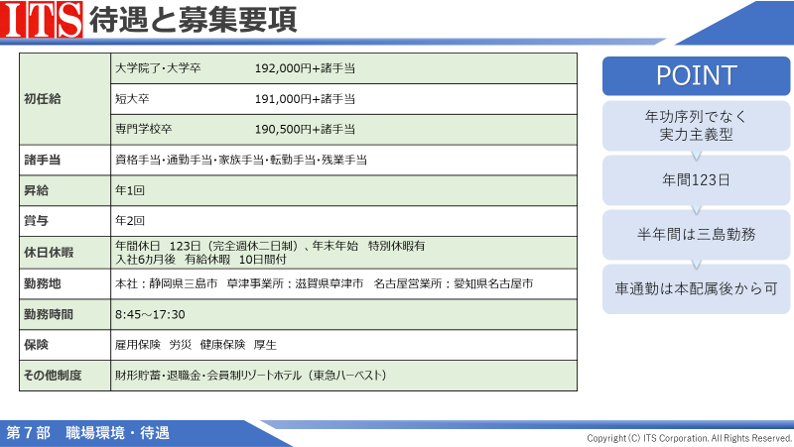This screenshot has height=447, width=794.
Task: Click the 昇給 row header
Action: pos(65,190)
